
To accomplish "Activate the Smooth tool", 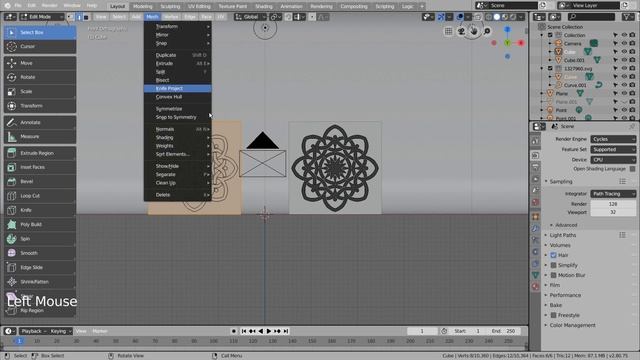I will tap(40, 253).
